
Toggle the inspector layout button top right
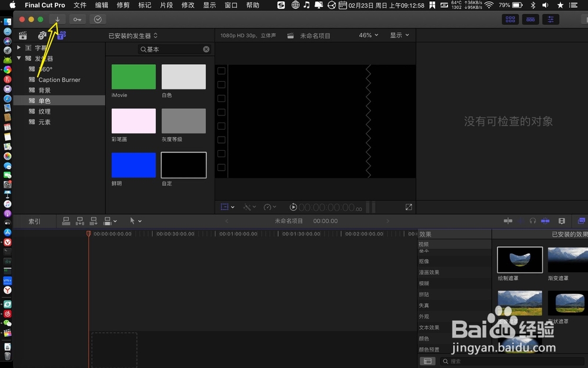(550, 19)
